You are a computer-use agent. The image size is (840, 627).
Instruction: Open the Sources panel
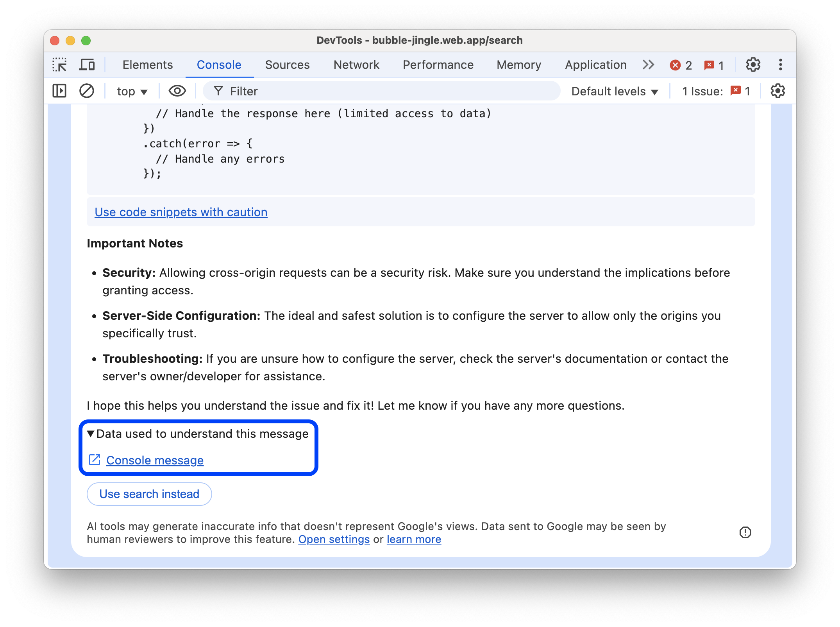[x=286, y=64]
